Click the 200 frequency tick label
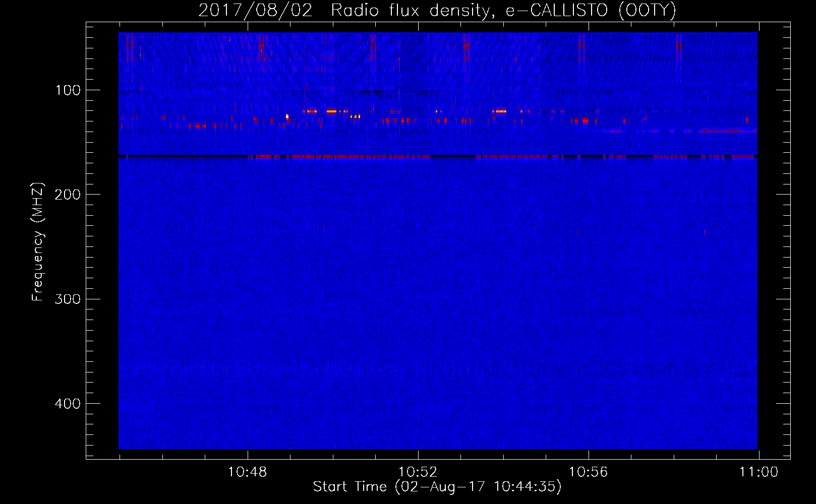 [x=68, y=195]
